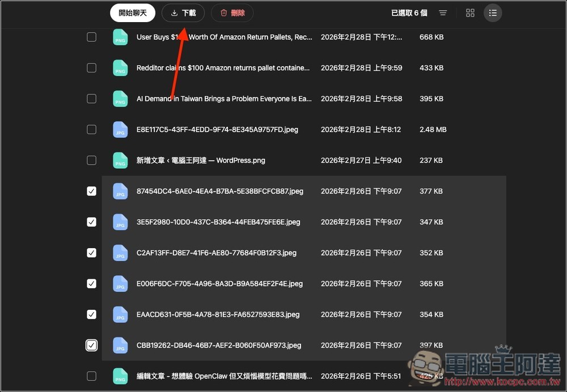
Task: Click the PNG icon beside the OpenClaw article file
Action: (120, 376)
